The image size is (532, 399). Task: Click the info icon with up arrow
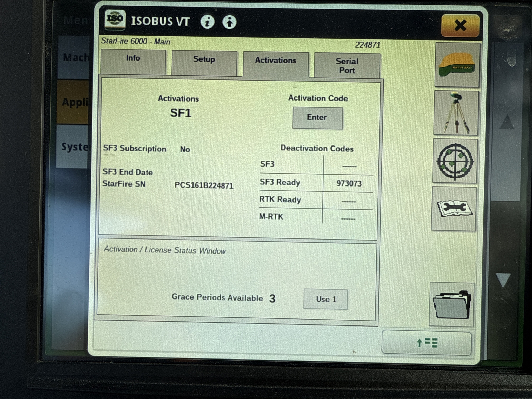pos(229,22)
